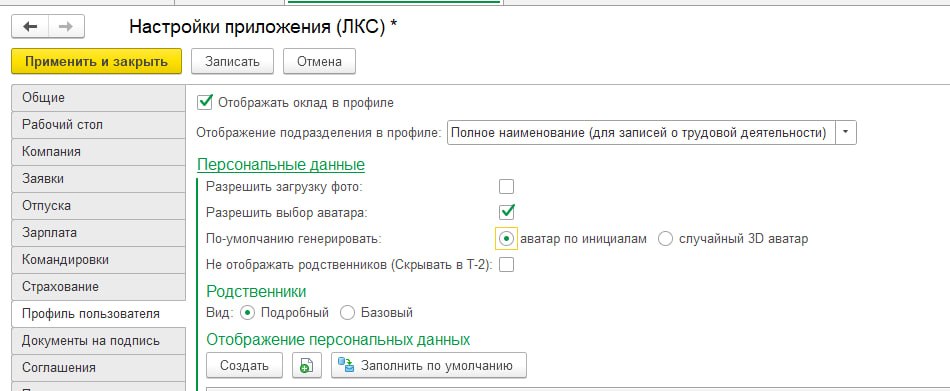Open the Заявки settings tab

[x=98, y=179]
